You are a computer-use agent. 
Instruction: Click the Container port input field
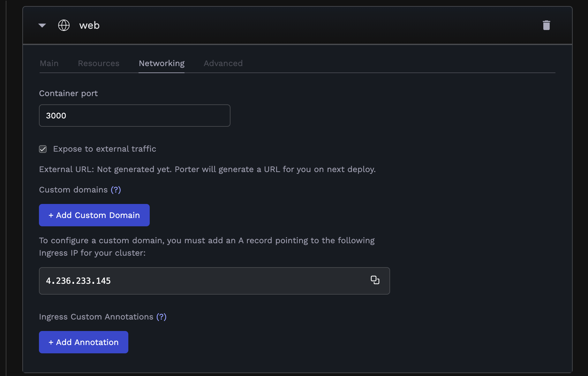click(x=134, y=116)
